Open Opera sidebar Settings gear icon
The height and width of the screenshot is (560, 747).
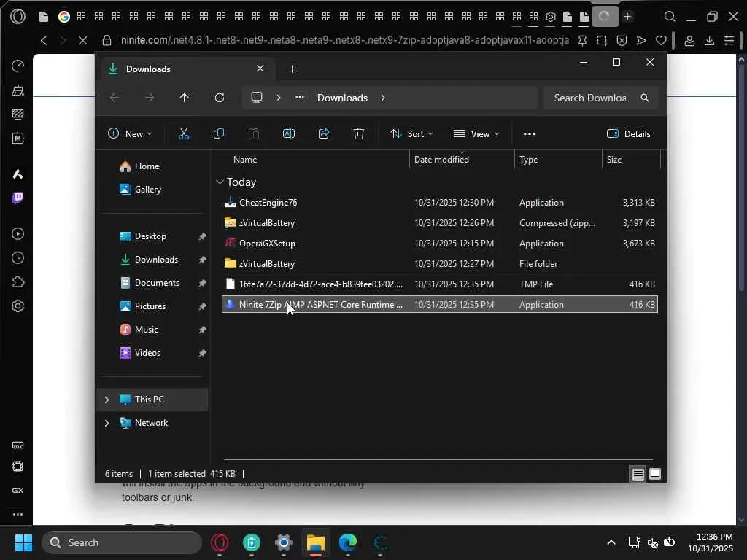point(18,306)
